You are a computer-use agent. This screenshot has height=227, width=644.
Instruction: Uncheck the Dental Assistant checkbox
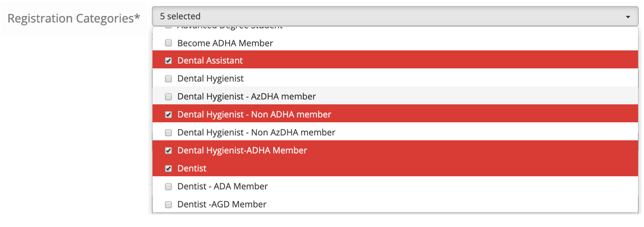tap(168, 61)
